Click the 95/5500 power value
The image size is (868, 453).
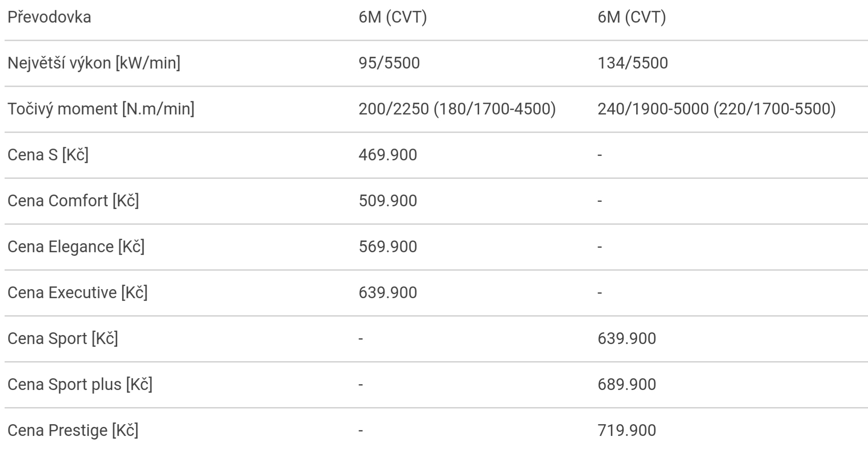pyautogui.click(x=389, y=63)
